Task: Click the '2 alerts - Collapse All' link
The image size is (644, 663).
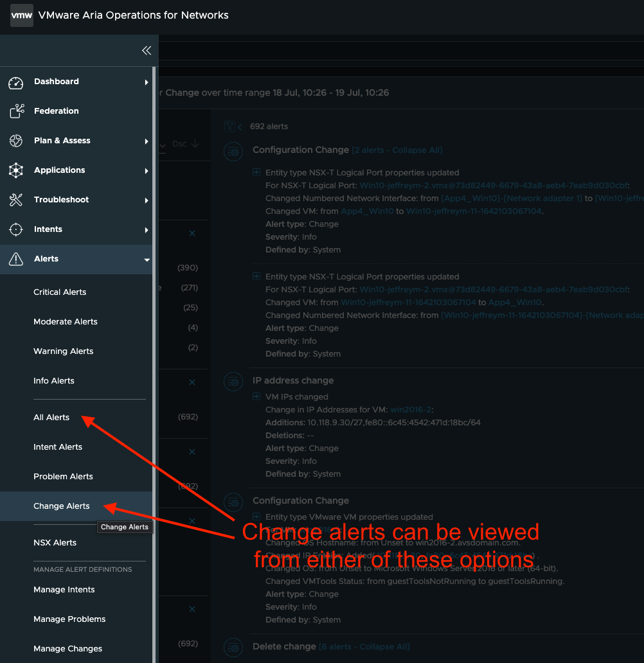Action: (397, 150)
